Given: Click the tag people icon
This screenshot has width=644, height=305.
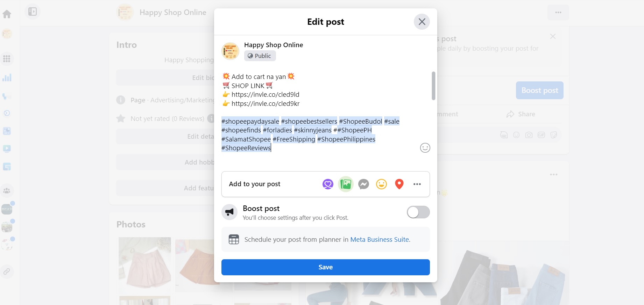Looking at the screenshot, I should coord(328,184).
